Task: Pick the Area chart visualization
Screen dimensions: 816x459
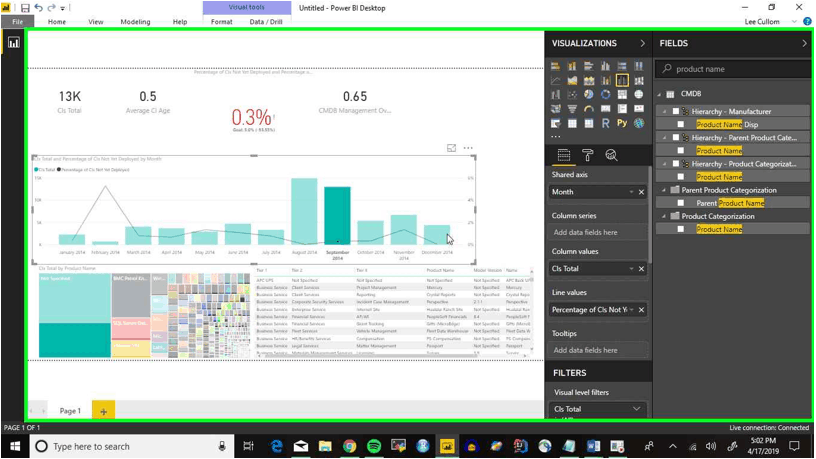Action: [572, 80]
